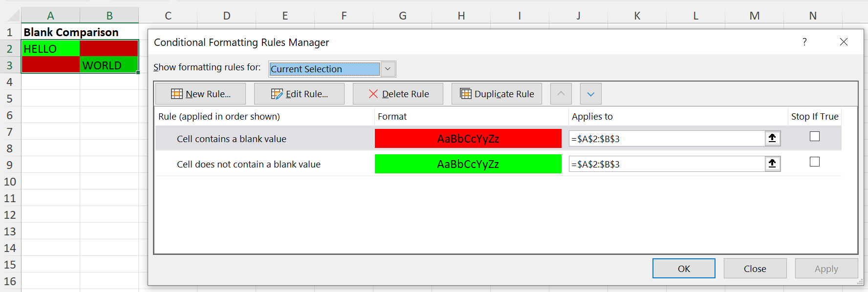
Task: Delete the selected formatting rule
Action: point(398,94)
